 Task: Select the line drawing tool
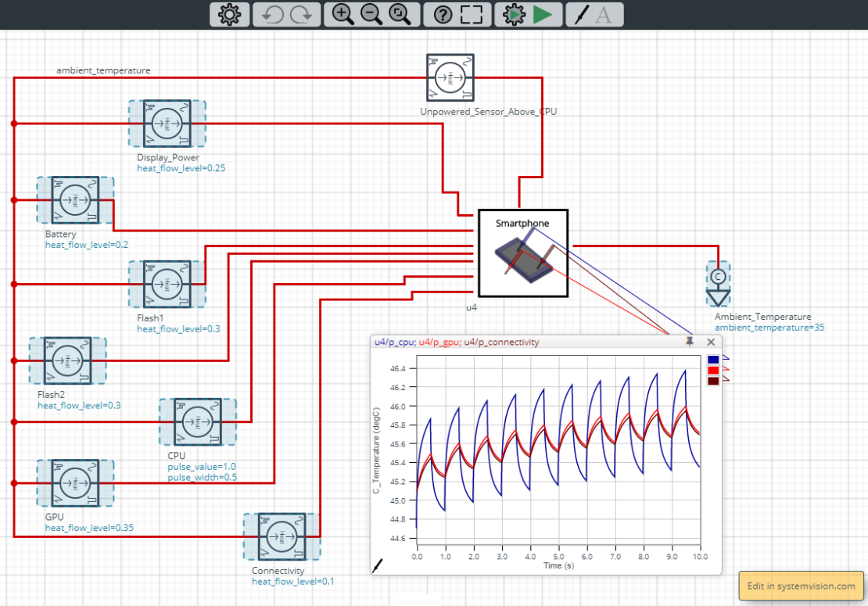(x=582, y=14)
